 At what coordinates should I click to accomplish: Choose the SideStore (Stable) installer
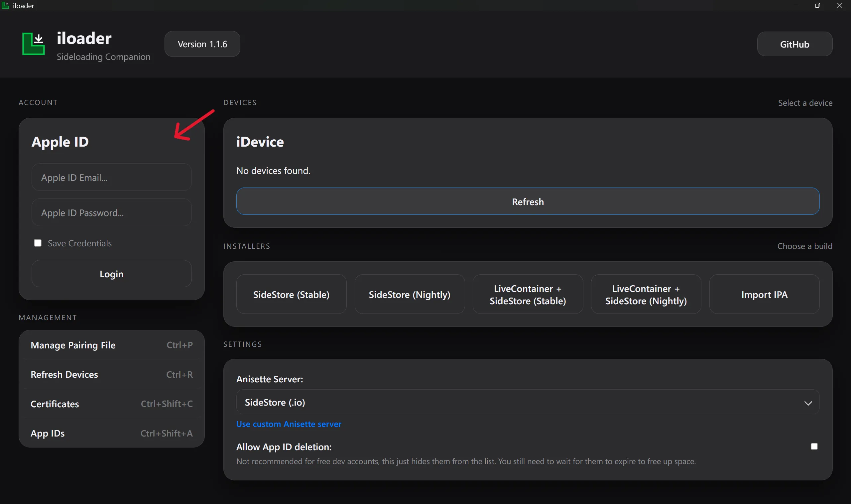pos(291,295)
